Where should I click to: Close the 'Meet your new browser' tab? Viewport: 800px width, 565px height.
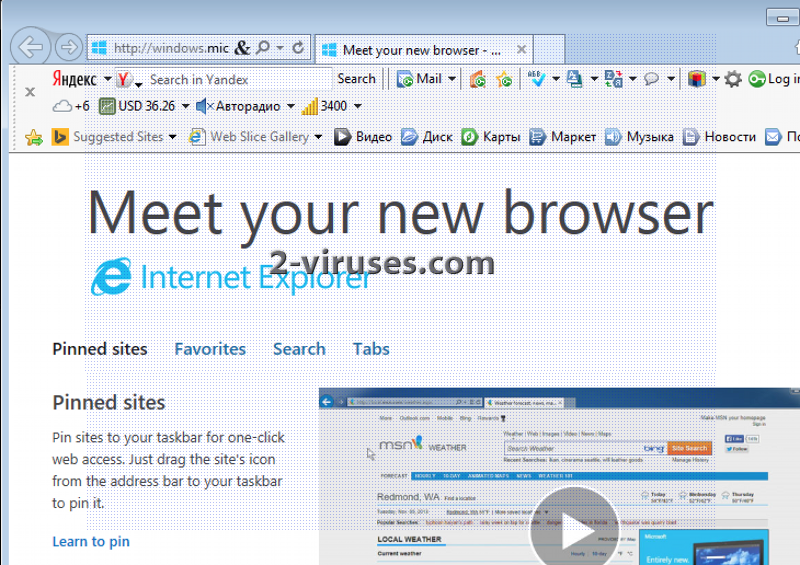click(x=521, y=50)
